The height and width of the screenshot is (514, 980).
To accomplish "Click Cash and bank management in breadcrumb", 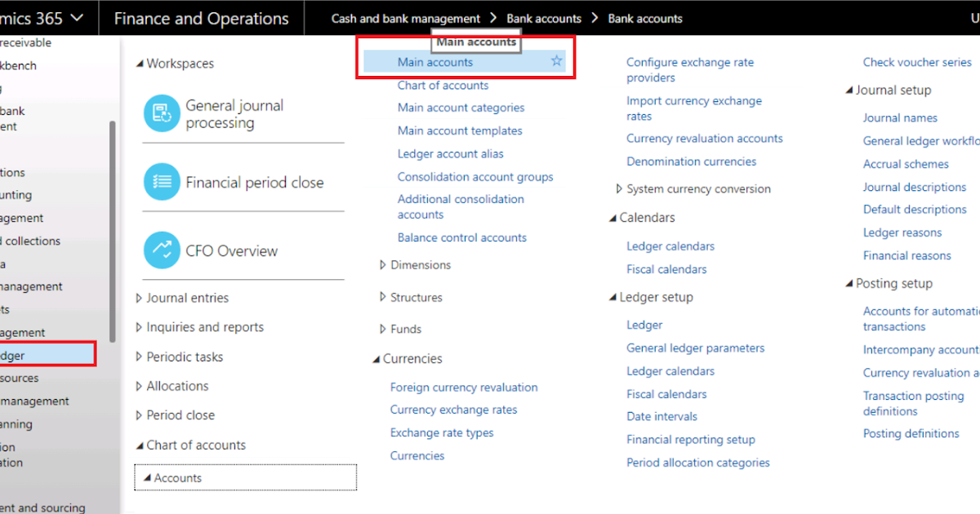I will [x=405, y=17].
